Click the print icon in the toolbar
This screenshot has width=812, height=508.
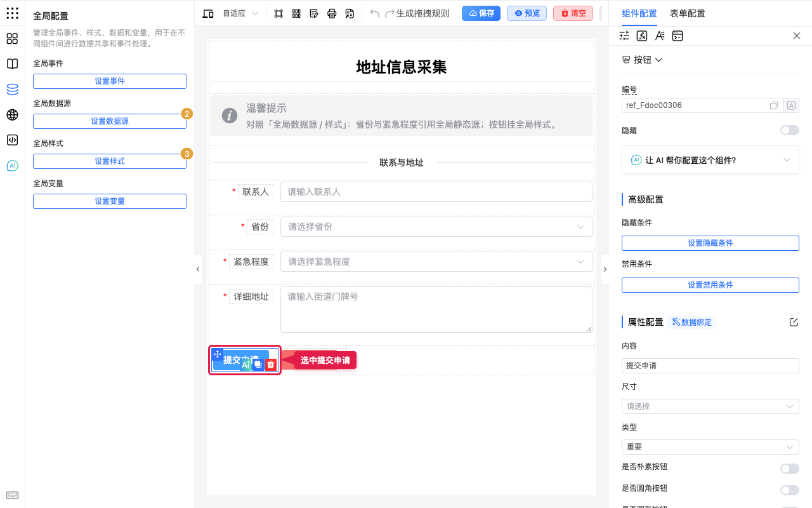(x=332, y=13)
